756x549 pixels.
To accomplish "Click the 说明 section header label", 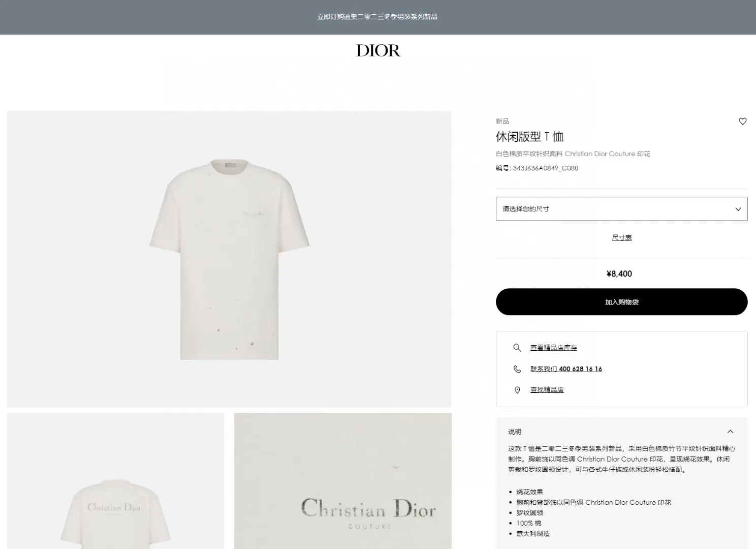I will (x=515, y=432).
